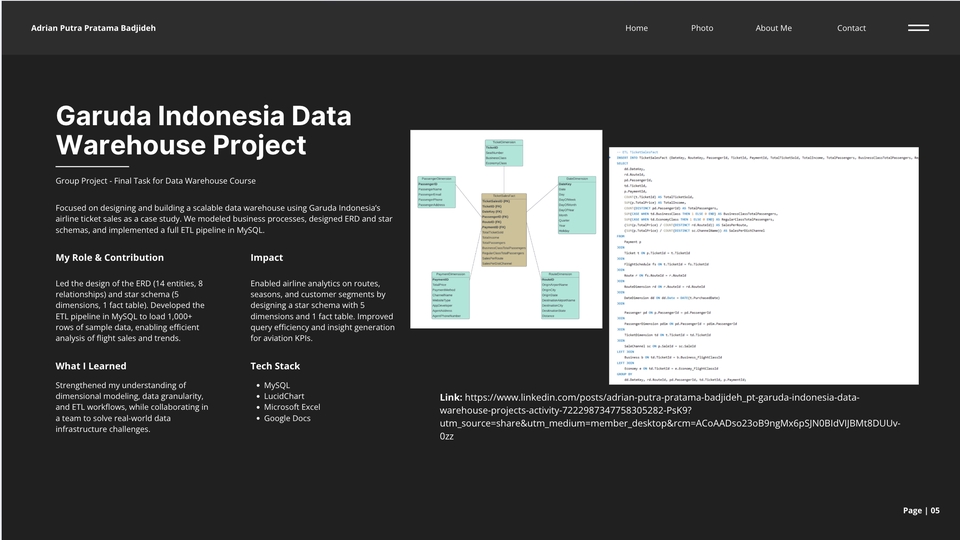Click the Tech Stack heading
The height and width of the screenshot is (540, 960).
click(275, 366)
